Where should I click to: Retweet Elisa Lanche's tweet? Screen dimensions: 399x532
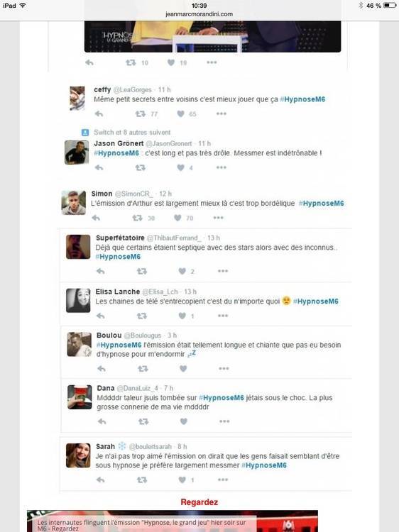click(141, 316)
